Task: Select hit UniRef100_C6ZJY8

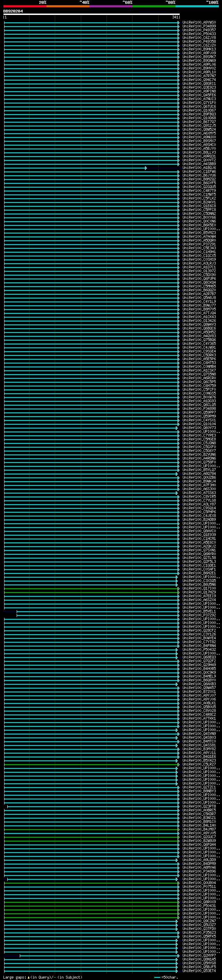Action: 199,38
